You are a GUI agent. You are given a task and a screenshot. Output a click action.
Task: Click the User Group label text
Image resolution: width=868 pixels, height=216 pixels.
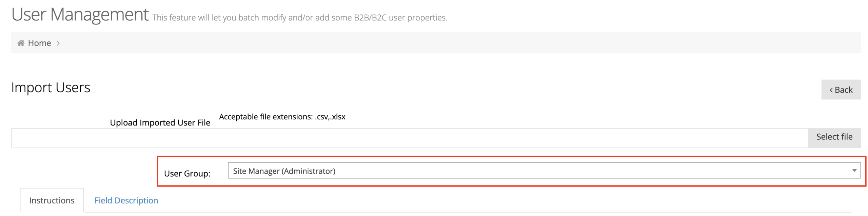(187, 174)
